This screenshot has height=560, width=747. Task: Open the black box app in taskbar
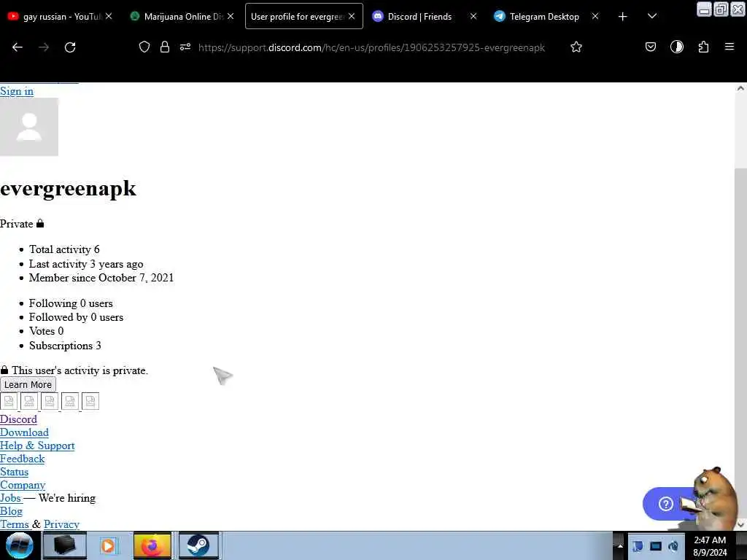[64, 545]
